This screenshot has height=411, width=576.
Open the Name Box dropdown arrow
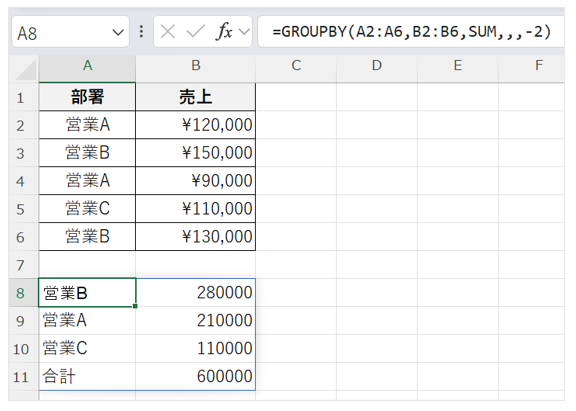click(x=118, y=33)
